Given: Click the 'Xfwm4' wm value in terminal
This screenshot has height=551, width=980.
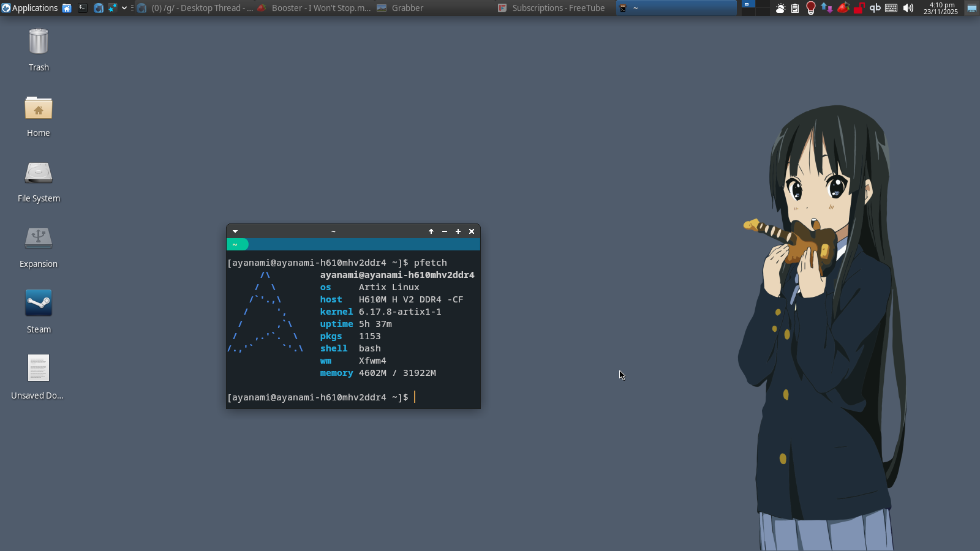Looking at the screenshot, I should point(372,361).
